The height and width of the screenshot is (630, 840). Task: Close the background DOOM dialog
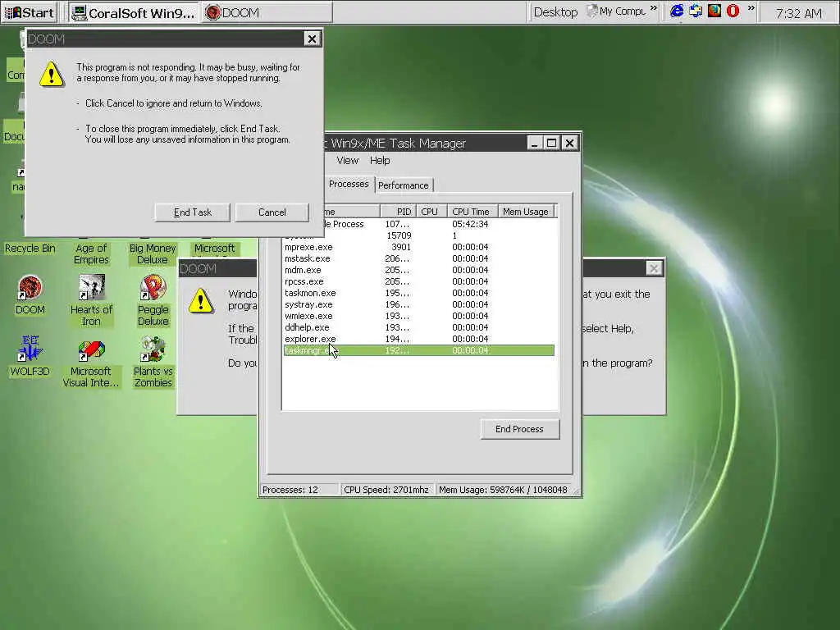(654, 268)
